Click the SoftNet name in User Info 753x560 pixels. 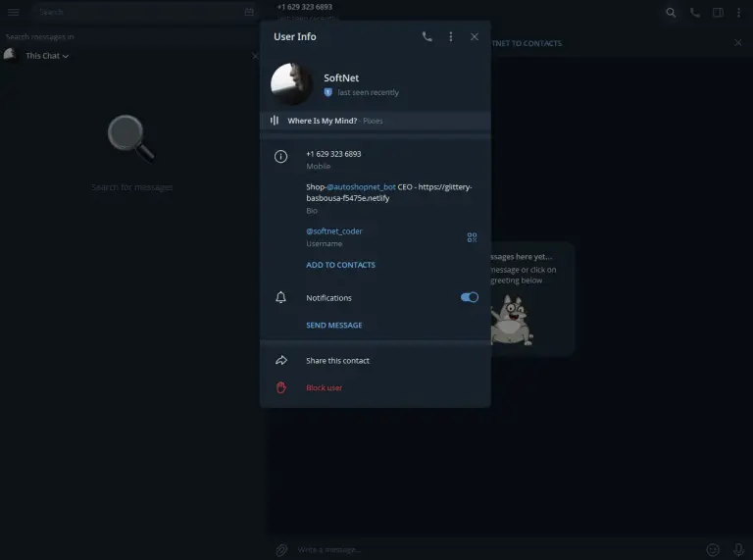coord(341,77)
